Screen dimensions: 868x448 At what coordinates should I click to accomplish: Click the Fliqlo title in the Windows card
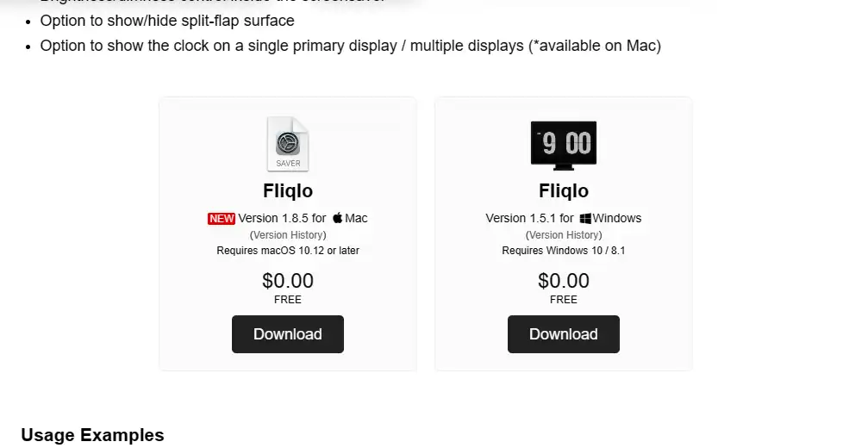click(564, 191)
